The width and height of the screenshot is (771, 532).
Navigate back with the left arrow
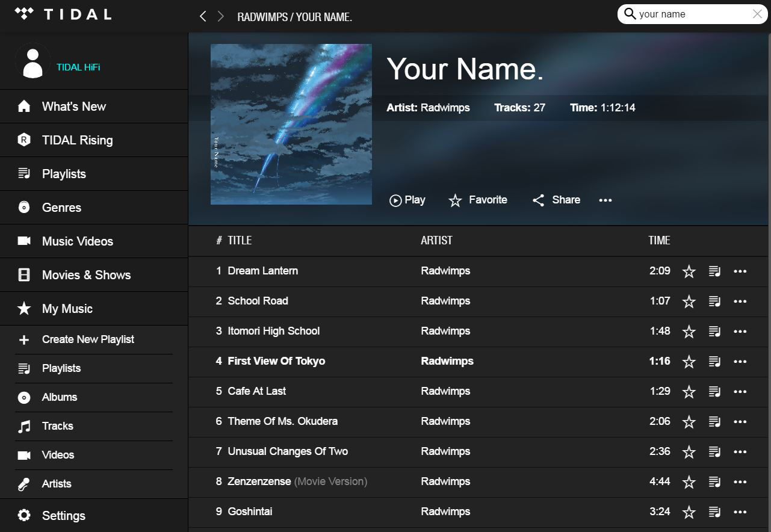(203, 16)
